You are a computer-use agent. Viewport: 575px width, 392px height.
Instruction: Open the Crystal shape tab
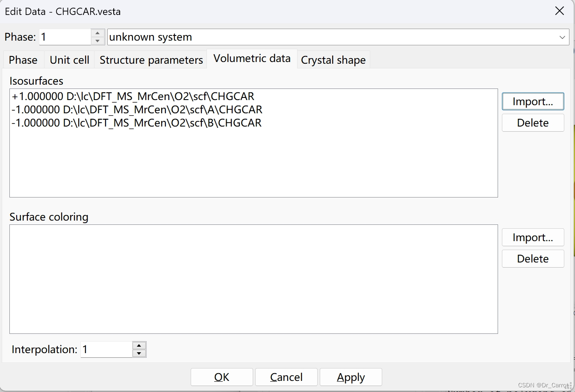[x=333, y=60]
